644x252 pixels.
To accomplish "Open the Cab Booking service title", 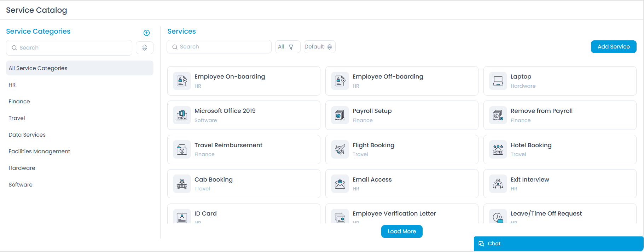I will pyautogui.click(x=214, y=179).
